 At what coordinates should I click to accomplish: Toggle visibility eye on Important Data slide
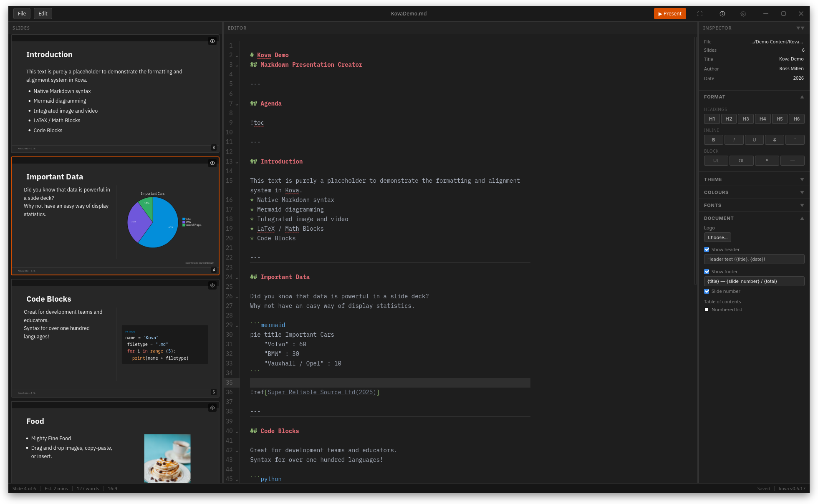(212, 163)
